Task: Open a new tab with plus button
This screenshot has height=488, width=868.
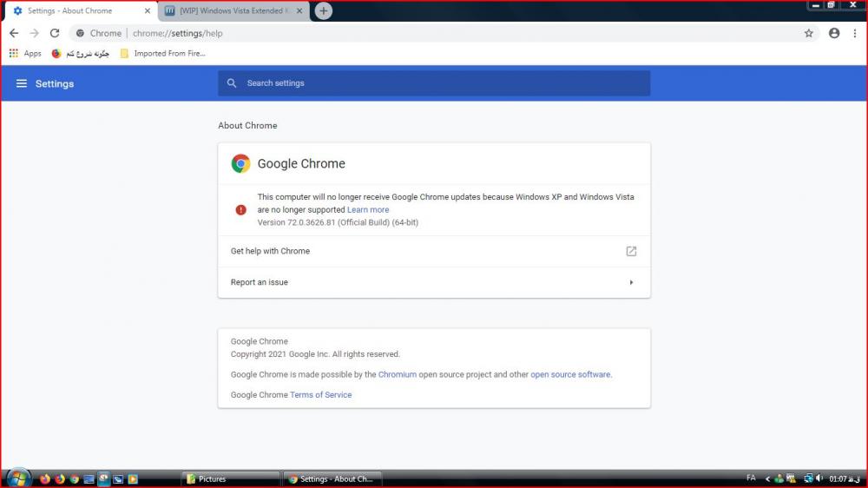Action: [x=324, y=11]
